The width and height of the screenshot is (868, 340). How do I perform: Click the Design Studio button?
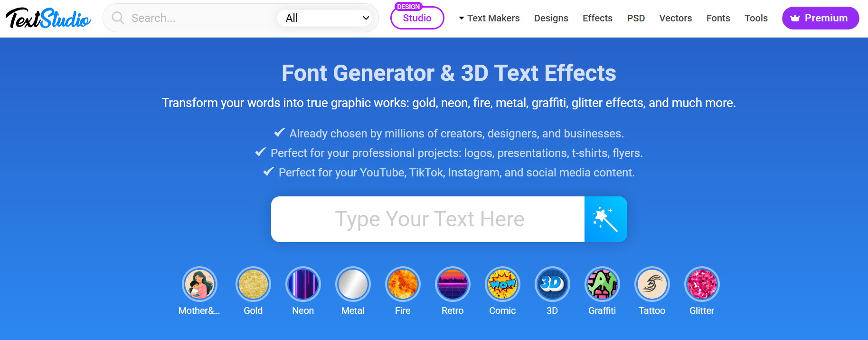click(417, 17)
